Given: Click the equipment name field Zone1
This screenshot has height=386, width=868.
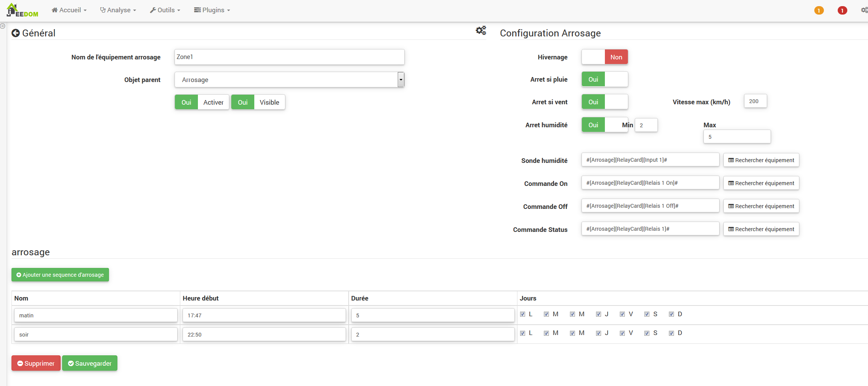Looking at the screenshot, I should pos(290,57).
